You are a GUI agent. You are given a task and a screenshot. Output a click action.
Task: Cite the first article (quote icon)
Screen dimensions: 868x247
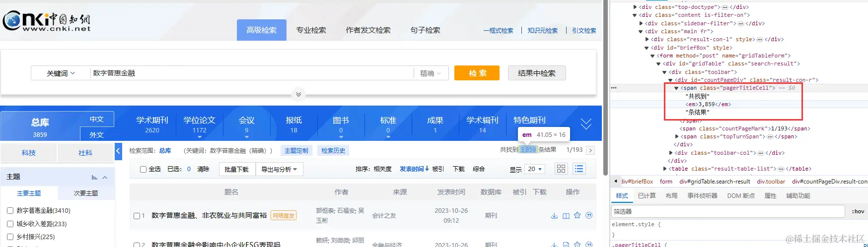(x=589, y=215)
